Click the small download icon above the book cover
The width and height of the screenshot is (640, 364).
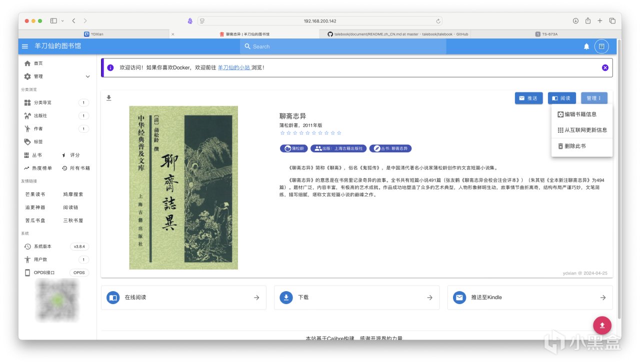109,98
